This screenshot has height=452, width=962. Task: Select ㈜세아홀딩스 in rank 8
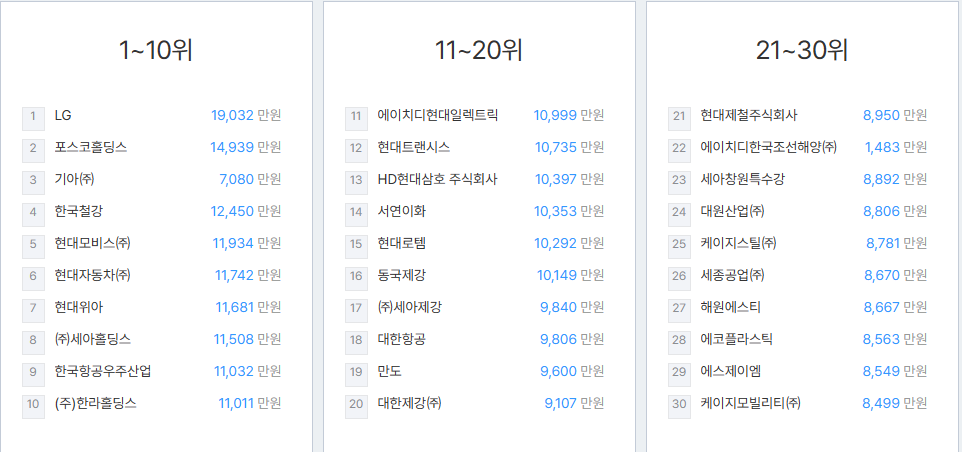pos(92,339)
